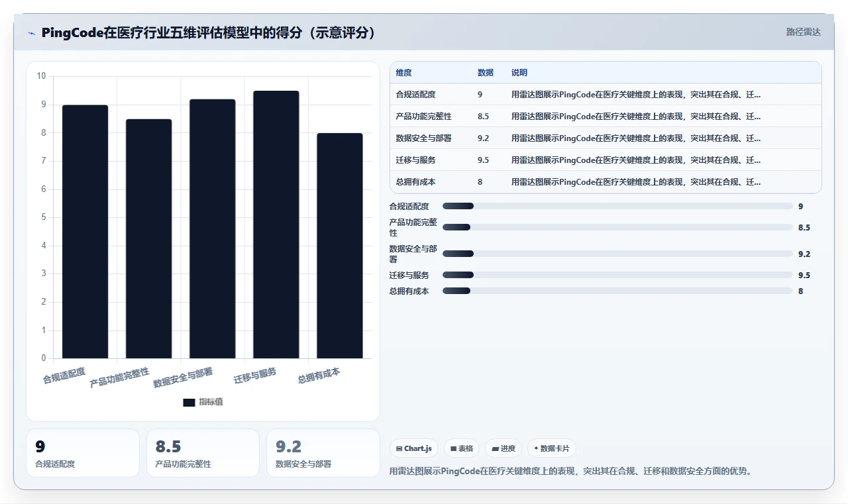848x504 pixels.
Task: Click the x-axis label 总拥有成本
Action: click(319, 376)
